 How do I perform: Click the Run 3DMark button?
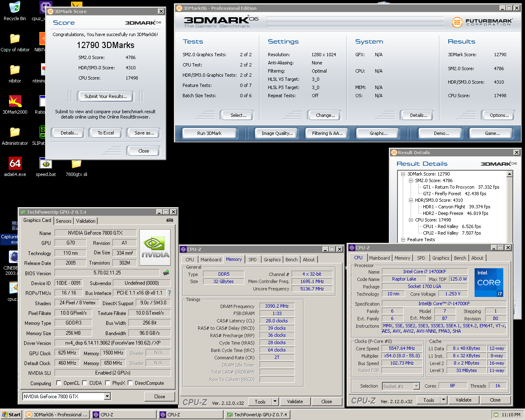(209, 133)
